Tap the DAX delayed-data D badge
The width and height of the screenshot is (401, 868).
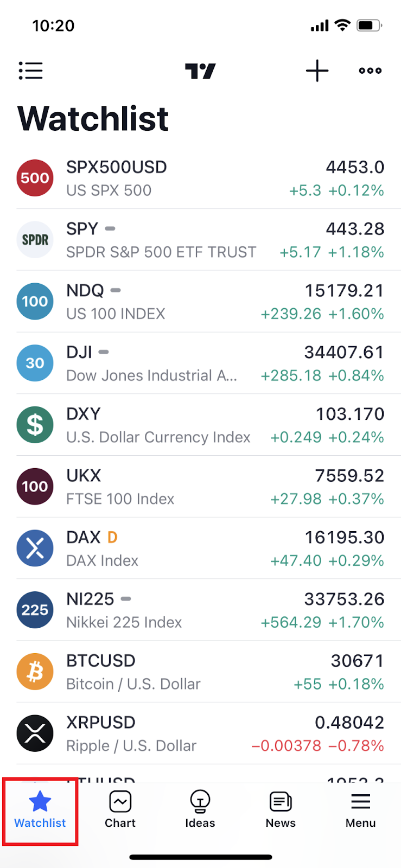coord(112,537)
